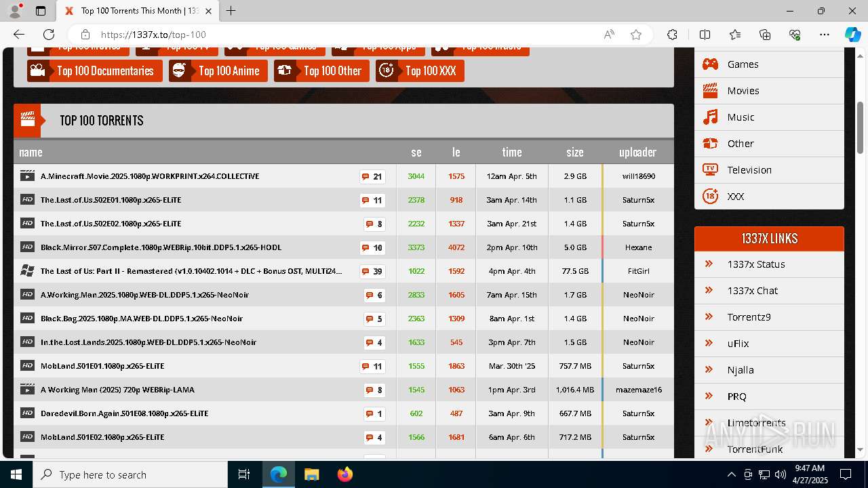Open the uFlix link
This screenshot has height=488, width=868.
coord(738,344)
